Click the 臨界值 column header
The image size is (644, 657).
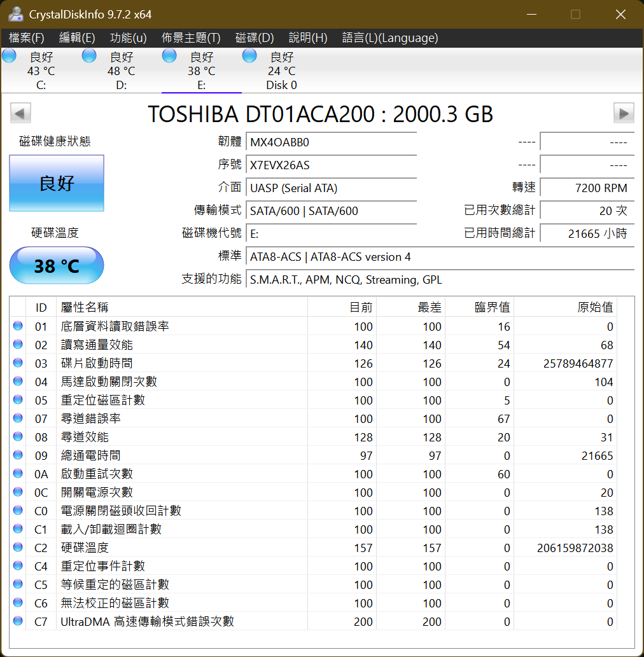coord(480,307)
